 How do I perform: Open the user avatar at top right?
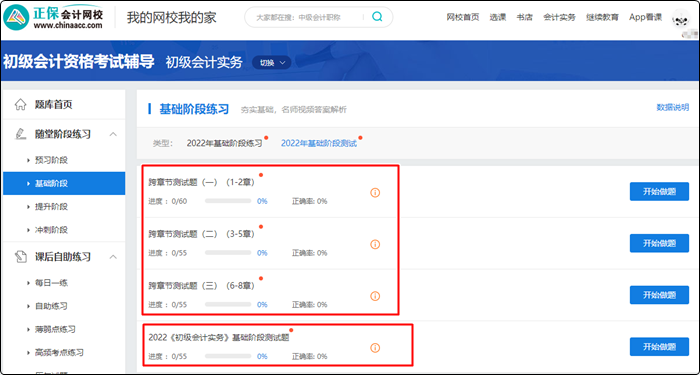tap(681, 19)
